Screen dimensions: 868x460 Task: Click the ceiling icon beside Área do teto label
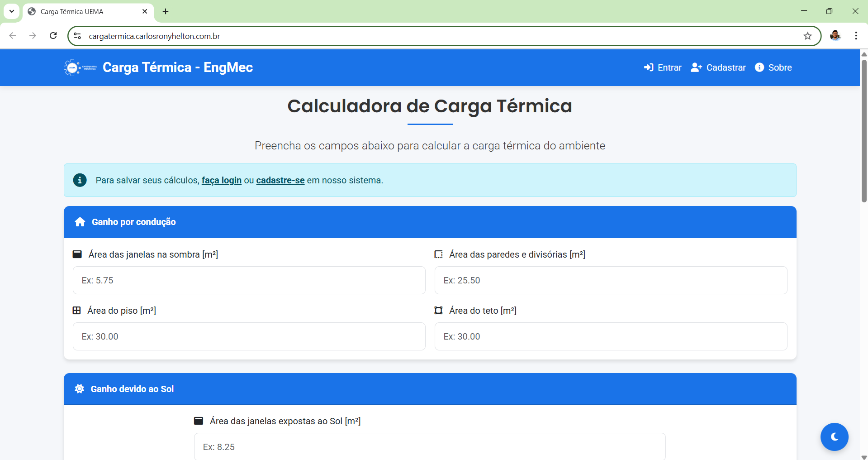[439, 311]
